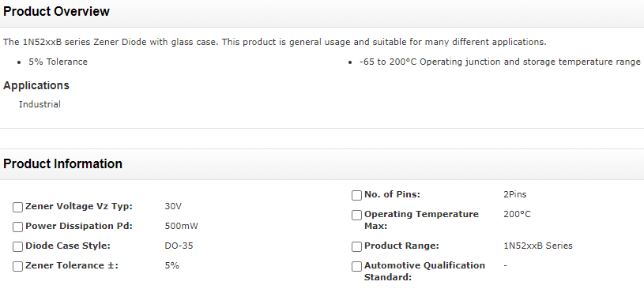Click the 200°C operating temperature value
The height and width of the screenshot is (289, 644).
[x=517, y=214]
